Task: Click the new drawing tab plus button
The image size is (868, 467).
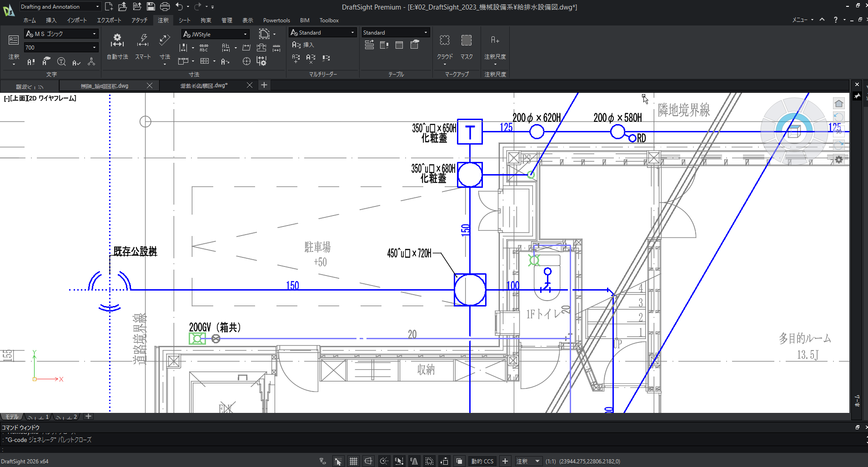Action: [x=264, y=85]
